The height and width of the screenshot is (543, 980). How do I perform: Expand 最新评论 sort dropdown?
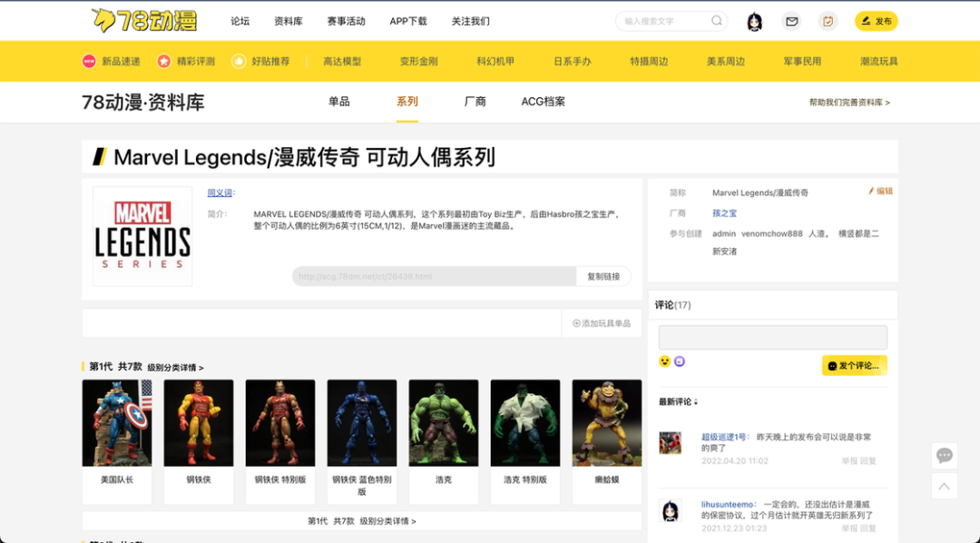pyautogui.click(x=678, y=401)
